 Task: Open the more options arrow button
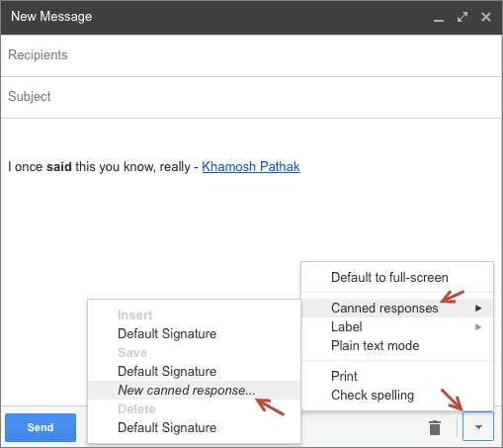pyautogui.click(x=478, y=426)
